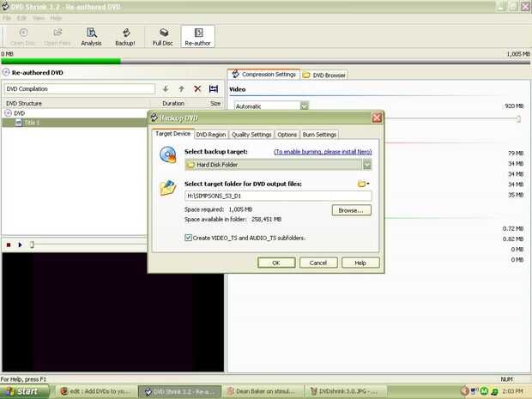Open the Target Device tab
This screenshot has width=532, height=399.
coord(173,134)
